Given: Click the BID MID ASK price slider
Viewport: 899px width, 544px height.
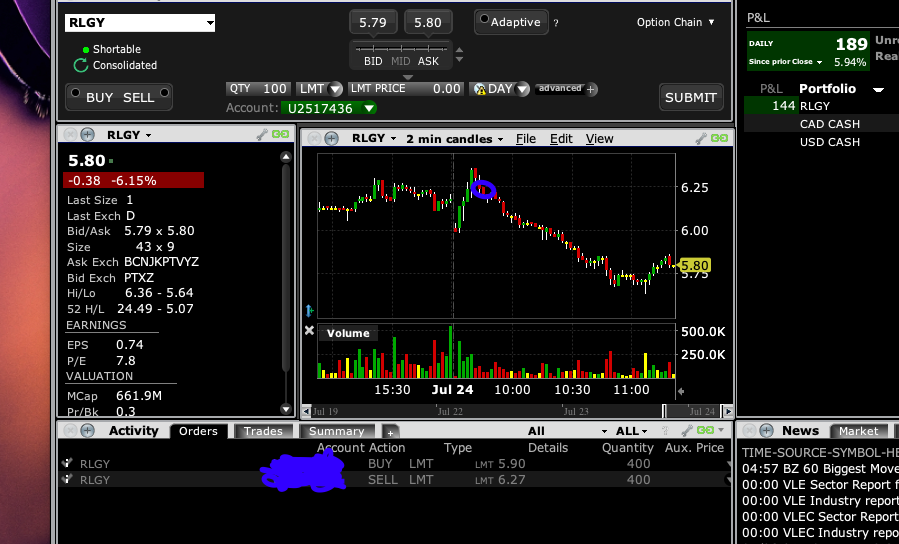Looking at the screenshot, I should pos(401,49).
